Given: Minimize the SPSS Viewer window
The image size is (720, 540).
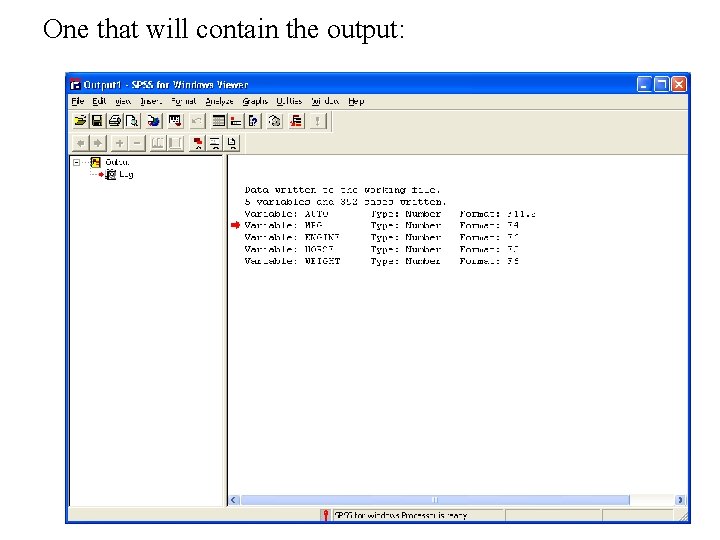Looking at the screenshot, I should (x=644, y=84).
